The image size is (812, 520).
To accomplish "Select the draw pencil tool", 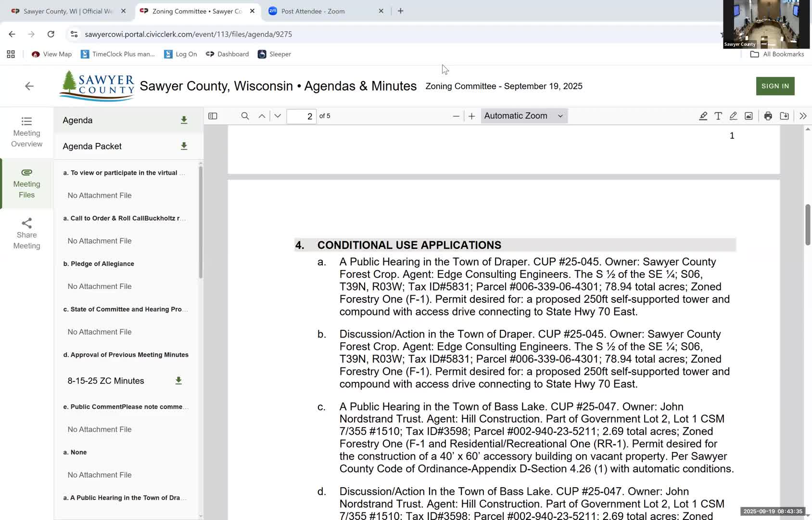I will point(733,116).
